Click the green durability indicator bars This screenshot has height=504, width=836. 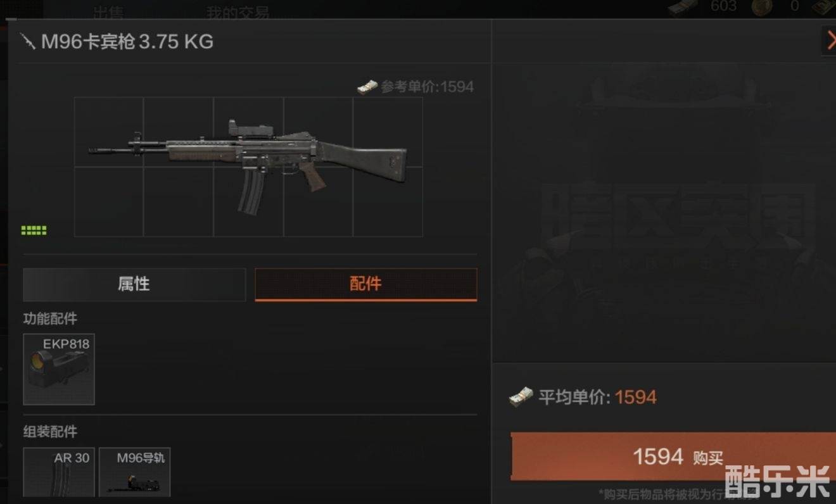click(x=34, y=230)
